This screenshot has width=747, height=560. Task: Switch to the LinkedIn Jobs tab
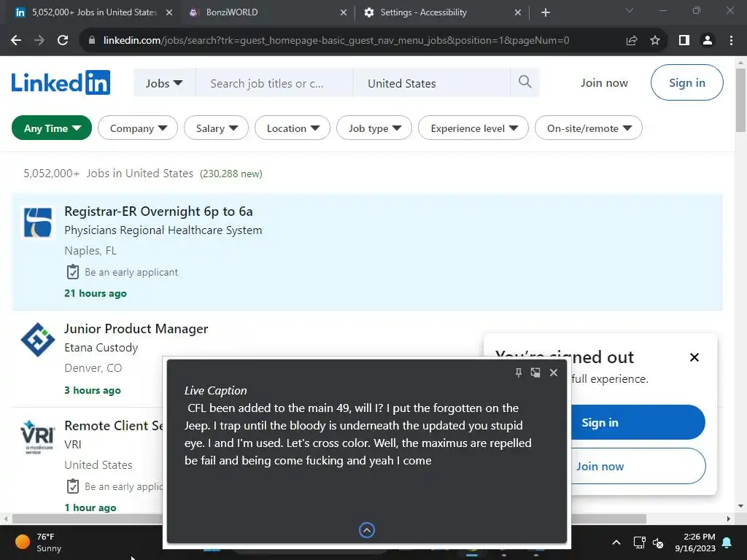93,12
